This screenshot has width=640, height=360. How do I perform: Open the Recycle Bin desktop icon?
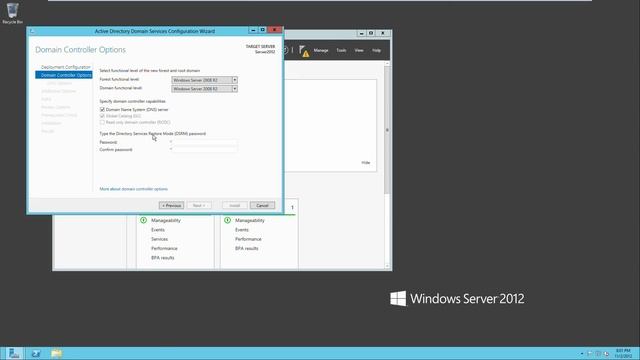click(12, 13)
